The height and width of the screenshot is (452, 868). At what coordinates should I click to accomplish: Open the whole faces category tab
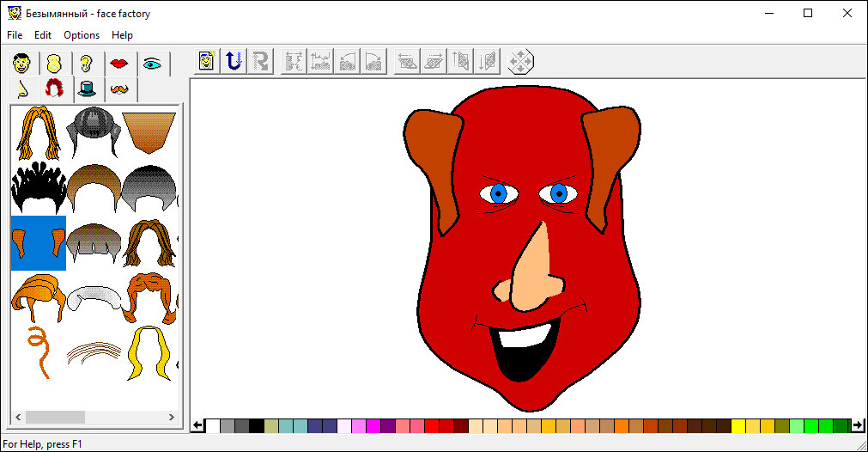coord(21,64)
